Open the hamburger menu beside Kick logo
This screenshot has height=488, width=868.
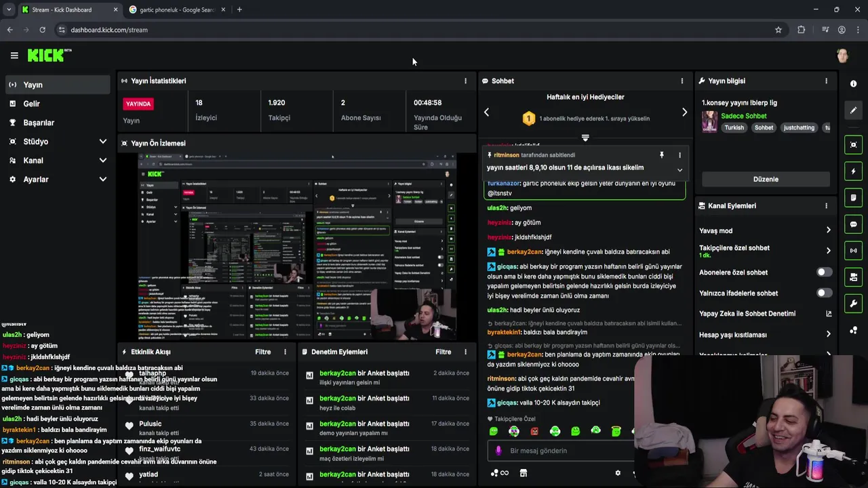coord(14,56)
